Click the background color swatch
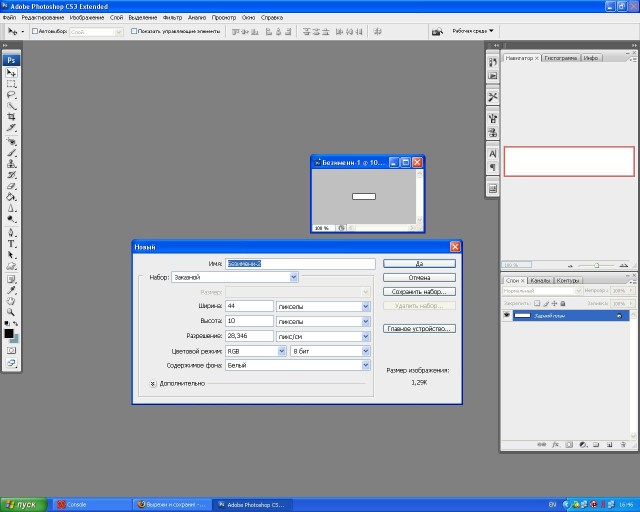The image size is (640, 512). tap(15, 339)
